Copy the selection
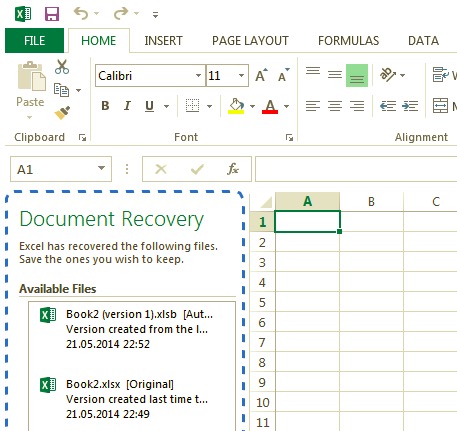457x431 pixels. click(61, 90)
